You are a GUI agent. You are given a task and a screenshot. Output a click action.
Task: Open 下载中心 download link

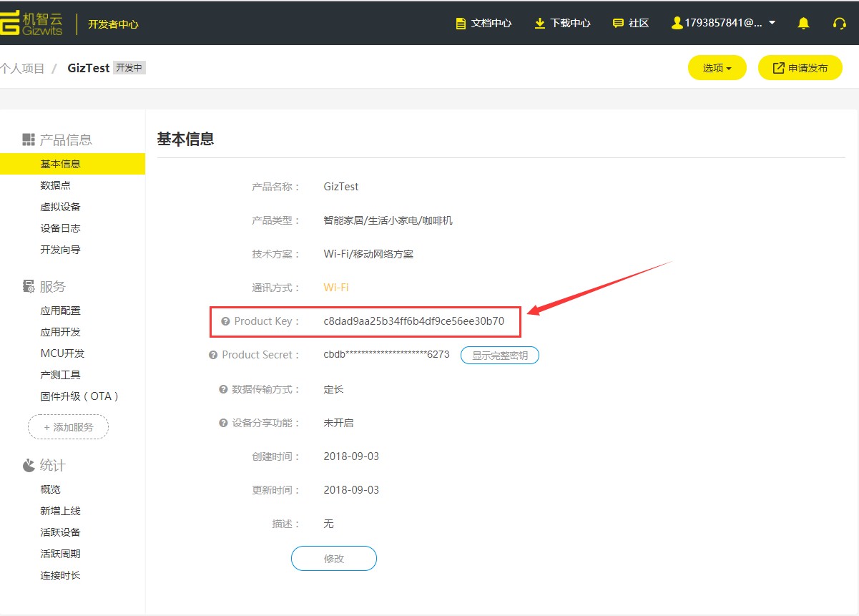562,23
